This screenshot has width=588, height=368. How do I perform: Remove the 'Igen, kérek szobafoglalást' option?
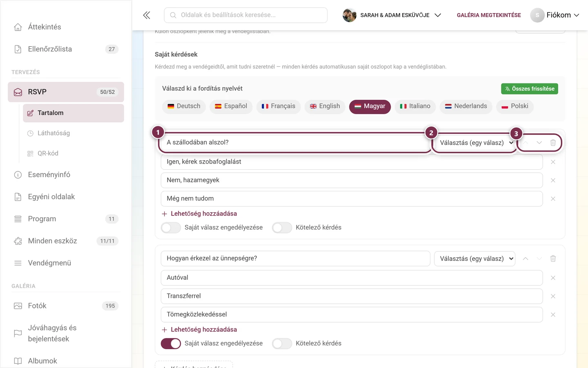pos(553,162)
